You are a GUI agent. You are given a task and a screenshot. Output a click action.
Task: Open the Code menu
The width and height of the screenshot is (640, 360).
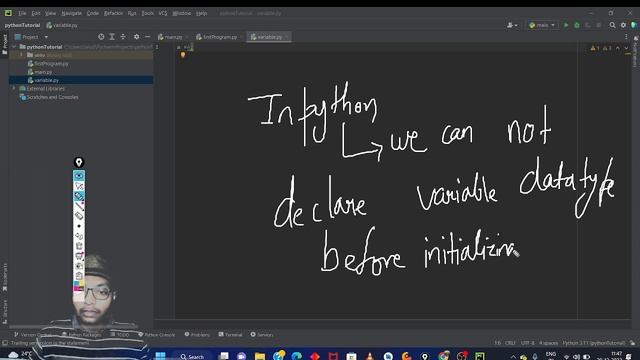(93, 13)
